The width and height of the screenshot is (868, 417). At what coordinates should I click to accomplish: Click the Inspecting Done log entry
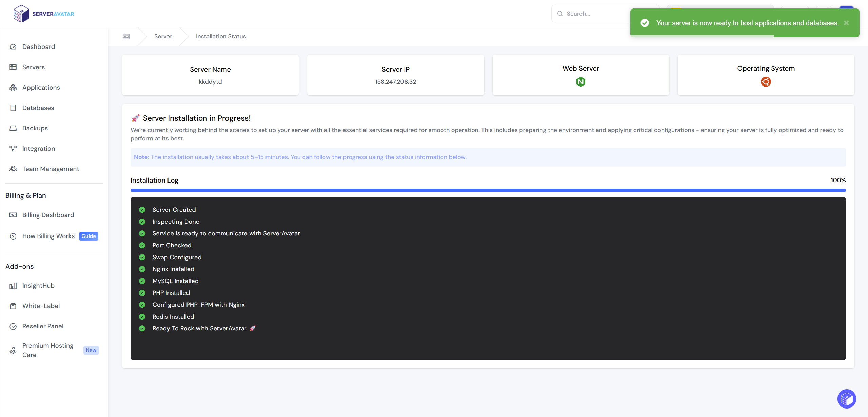(176, 222)
